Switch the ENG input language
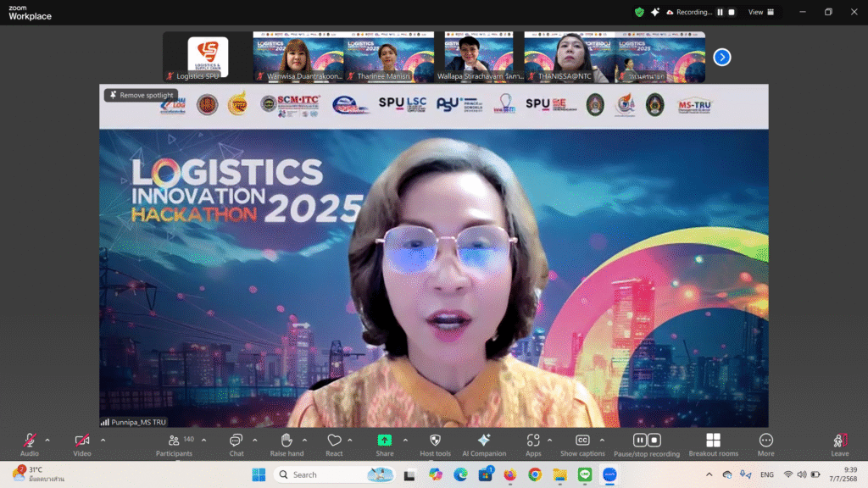Image resolution: width=868 pixels, height=488 pixels. pyautogui.click(x=766, y=474)
